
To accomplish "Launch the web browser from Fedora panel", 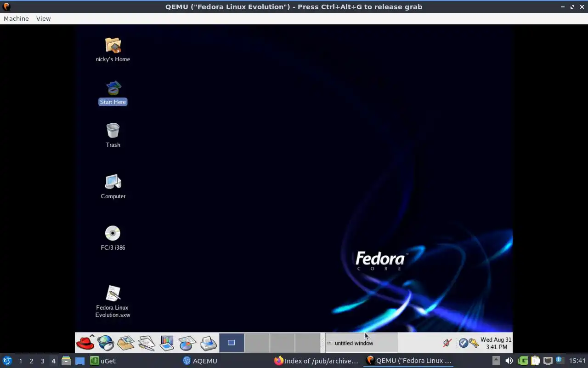I will coord(105,343).
